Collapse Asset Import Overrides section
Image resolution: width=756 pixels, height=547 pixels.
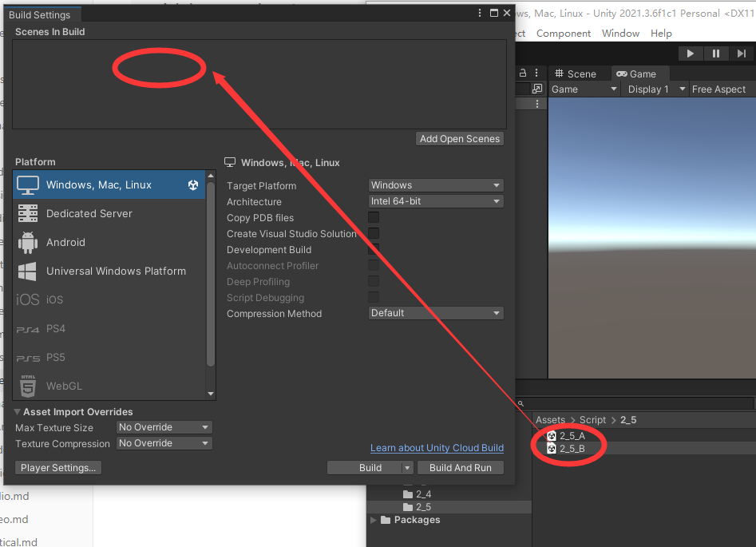click(x=18, y=412)
